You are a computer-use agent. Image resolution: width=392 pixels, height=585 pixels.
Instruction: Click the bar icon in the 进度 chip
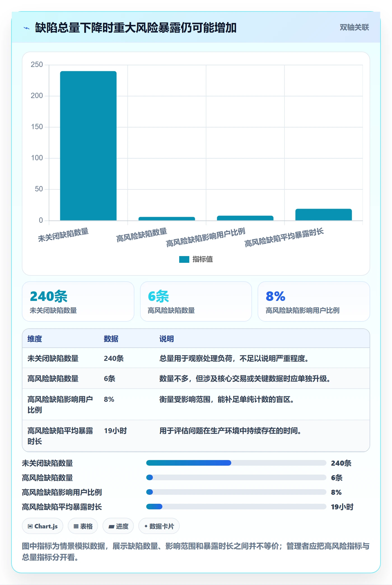[x=111, y=526]
